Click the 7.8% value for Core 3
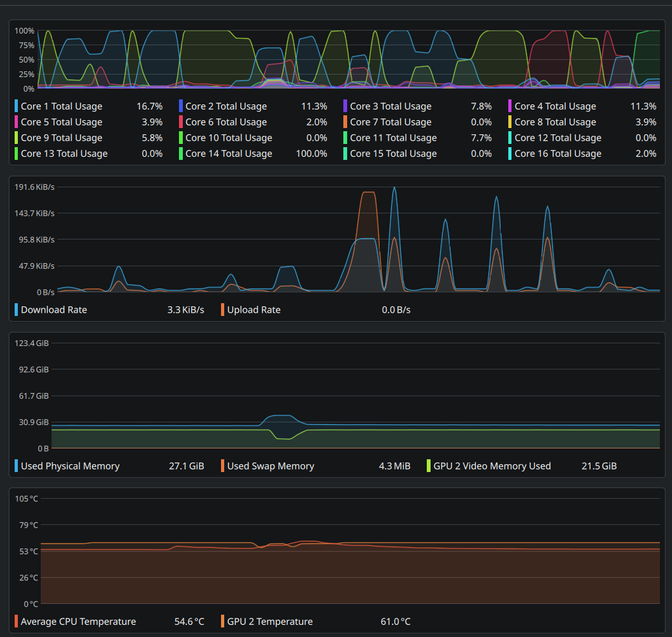This screenshot has height=637, width=672. [x=482, y=106]
